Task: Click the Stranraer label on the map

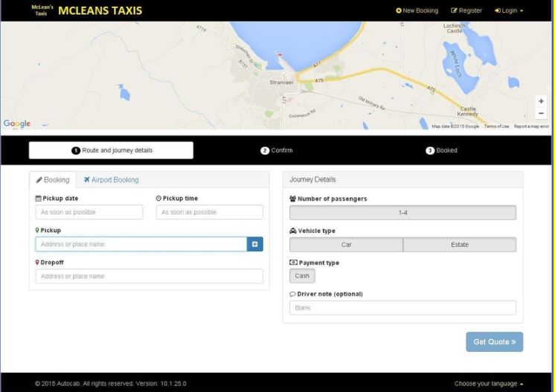Action: (x=281, y=82)
